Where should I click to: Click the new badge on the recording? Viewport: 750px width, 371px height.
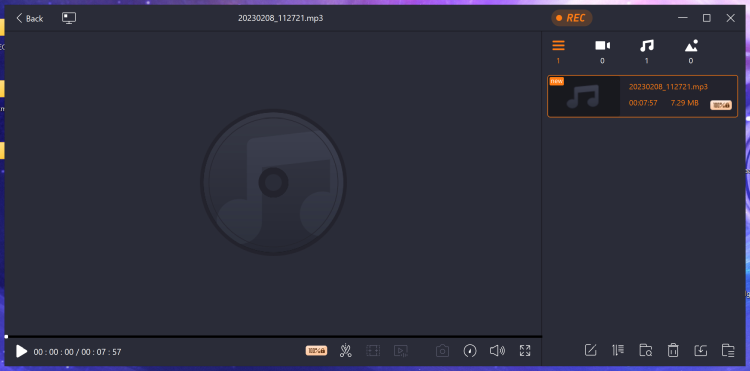[556, 81]
